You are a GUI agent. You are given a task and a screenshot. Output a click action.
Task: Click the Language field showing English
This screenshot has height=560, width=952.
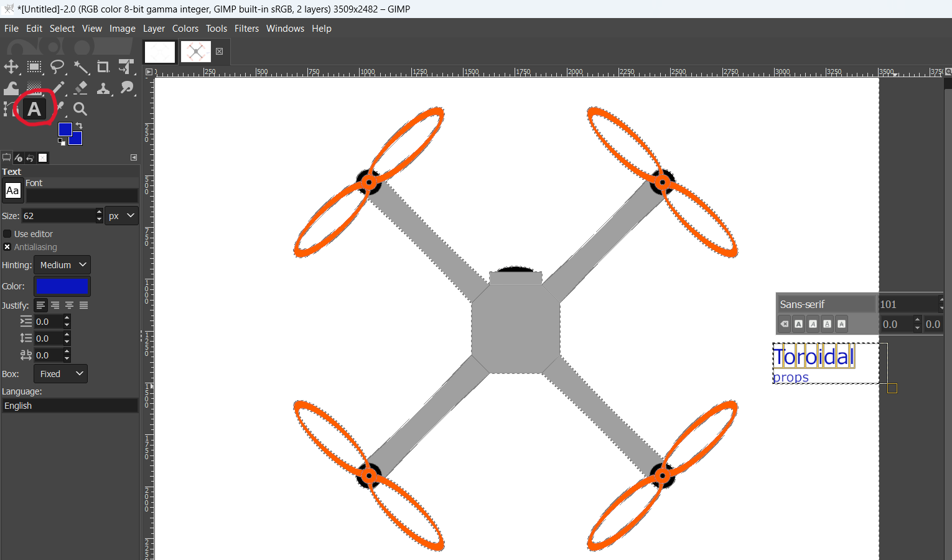click(69, 406)
